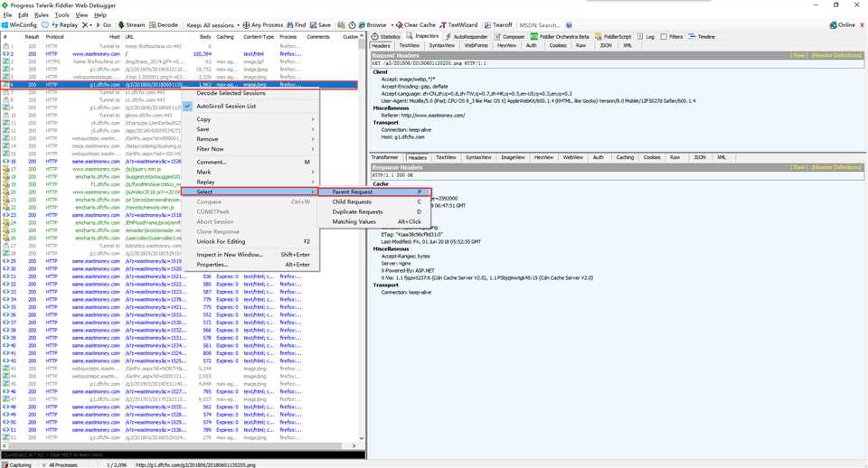This screenshot has height=468, width=868.
Task: Click Header Definitions link in Request Headers
Action: tap(835, 55)
